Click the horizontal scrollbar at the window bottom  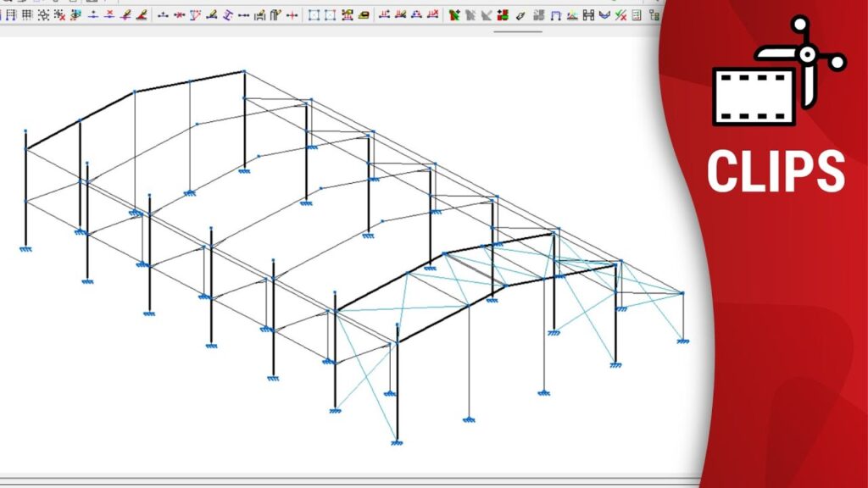339,479
